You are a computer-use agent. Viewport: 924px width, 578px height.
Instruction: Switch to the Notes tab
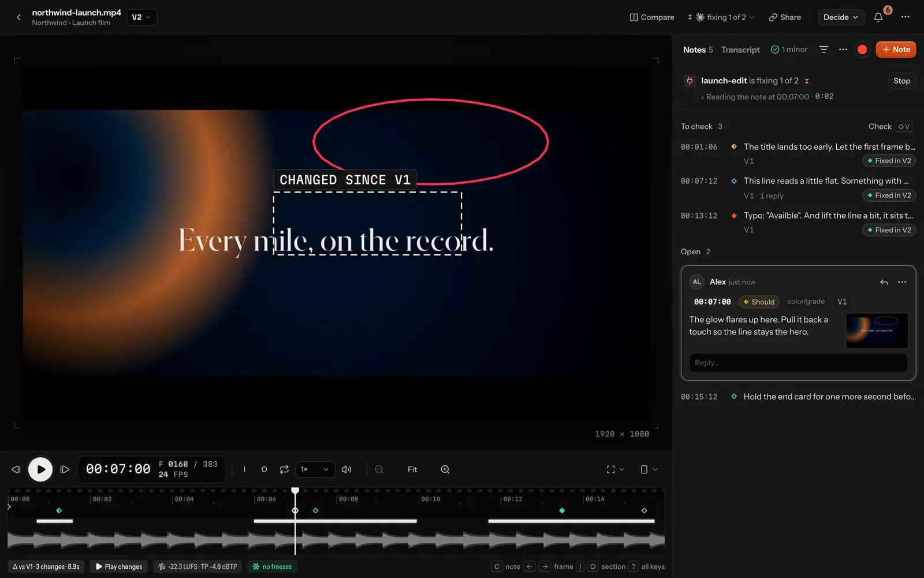tap(698, 50)
